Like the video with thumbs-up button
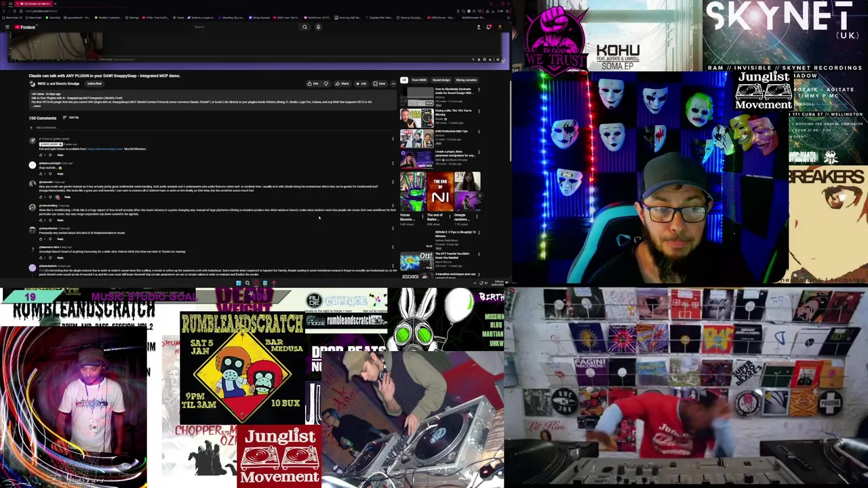868x488 pixels. (x=314, y=83)
